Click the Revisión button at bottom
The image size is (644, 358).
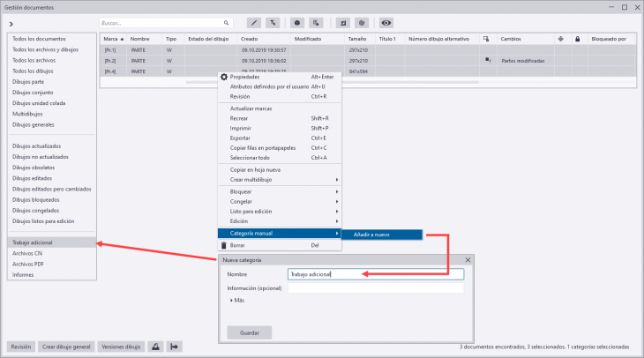point(21,347)
